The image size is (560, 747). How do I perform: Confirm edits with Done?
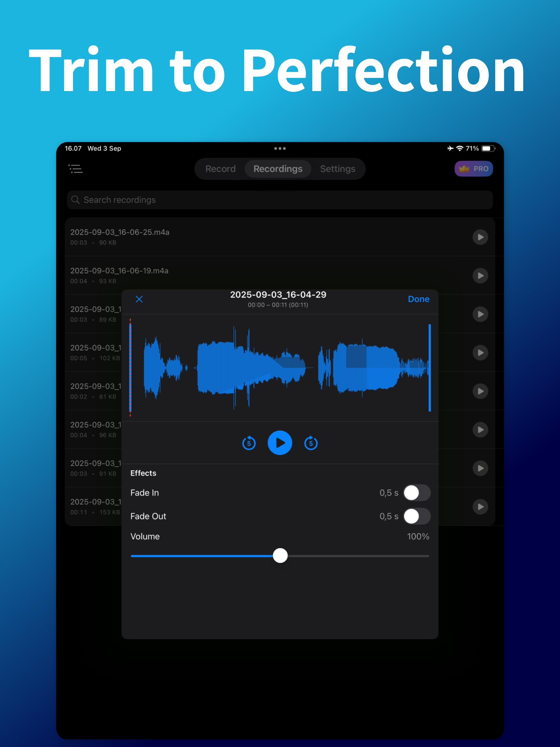click(418, 299)
